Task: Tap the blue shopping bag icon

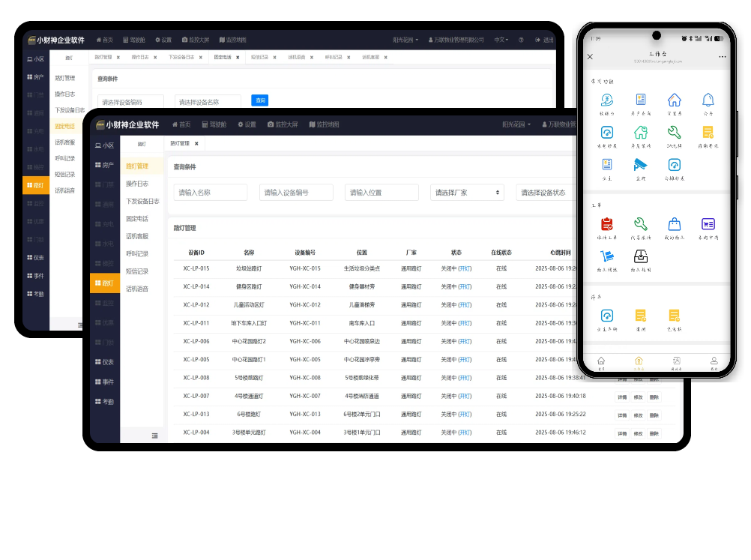Action: (x=675, y=224)
